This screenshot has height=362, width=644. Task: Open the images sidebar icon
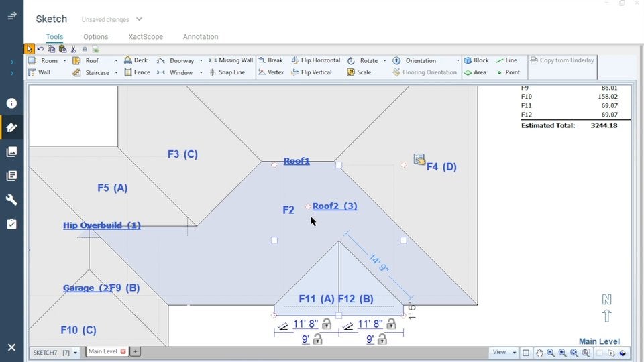(11, 152)
